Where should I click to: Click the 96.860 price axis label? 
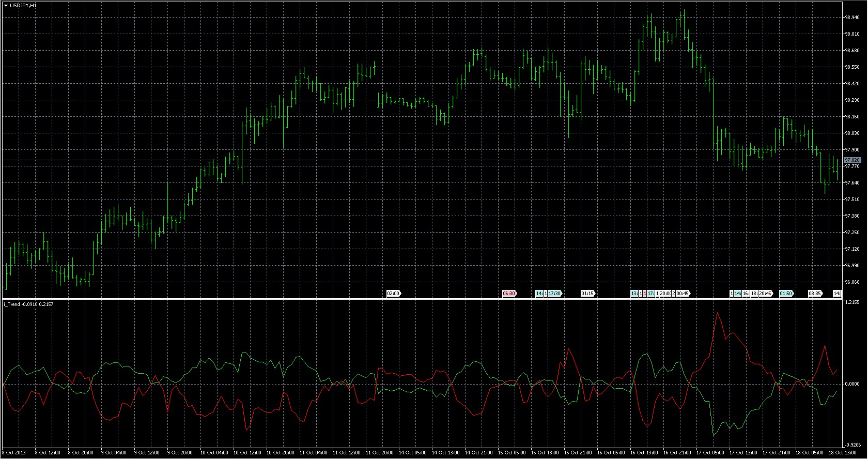(x=852, y=282)
